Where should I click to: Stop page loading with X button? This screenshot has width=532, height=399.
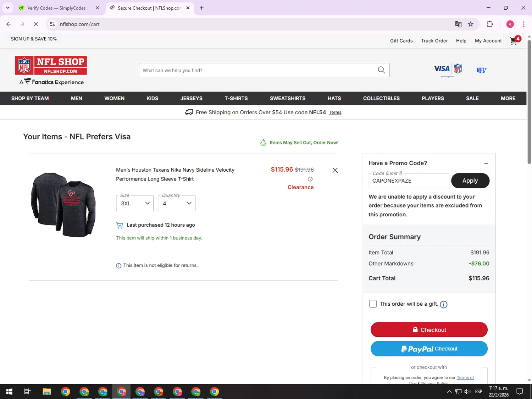(x=36, y=24)
